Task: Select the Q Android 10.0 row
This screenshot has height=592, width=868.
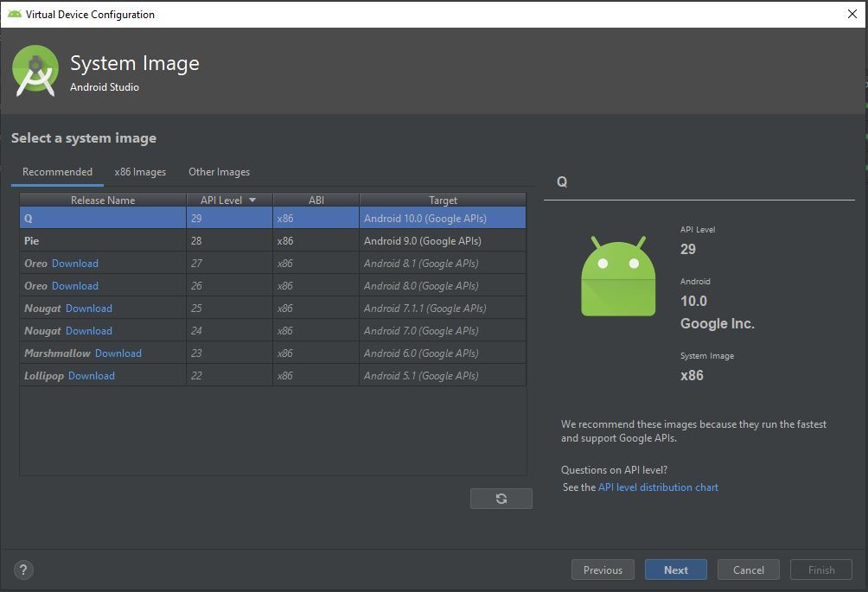Action: pos(272,219)
